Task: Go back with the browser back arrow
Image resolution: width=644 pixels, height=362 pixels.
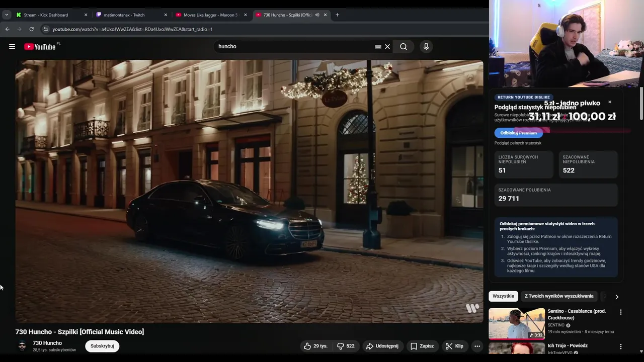Action: tap(8, 29)
